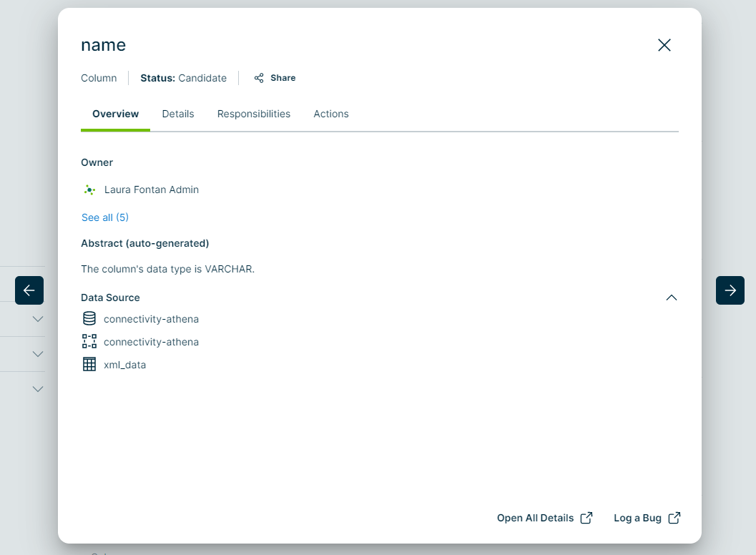The height and width of the screenshot is (555, 756).
Task: Click the database icon beside connectivity-athena
Action: (x=89, y=319)
